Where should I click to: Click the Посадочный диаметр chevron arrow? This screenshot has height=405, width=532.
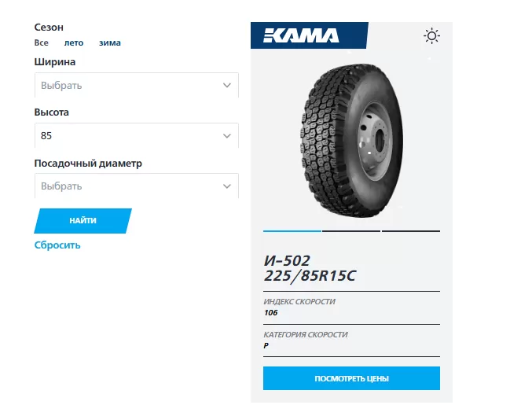(227, 186)
